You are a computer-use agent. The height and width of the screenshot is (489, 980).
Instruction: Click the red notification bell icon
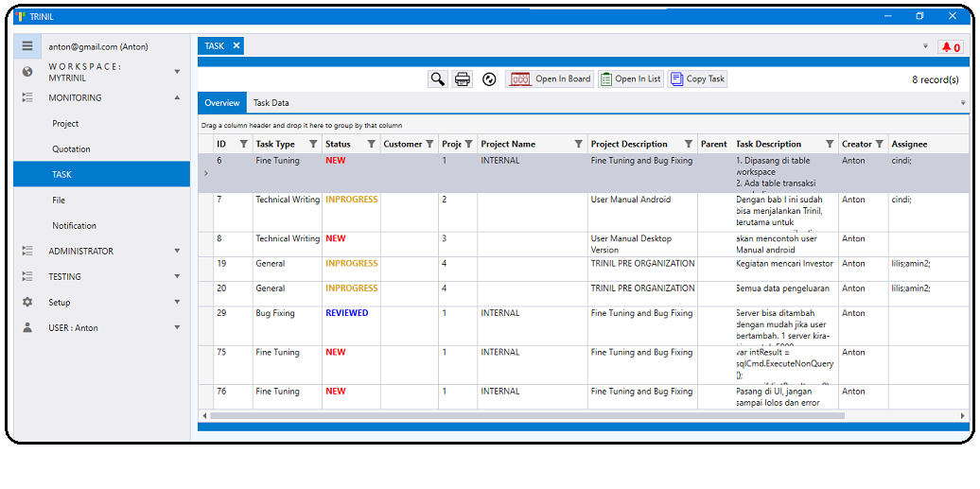(x=950, y=47)
